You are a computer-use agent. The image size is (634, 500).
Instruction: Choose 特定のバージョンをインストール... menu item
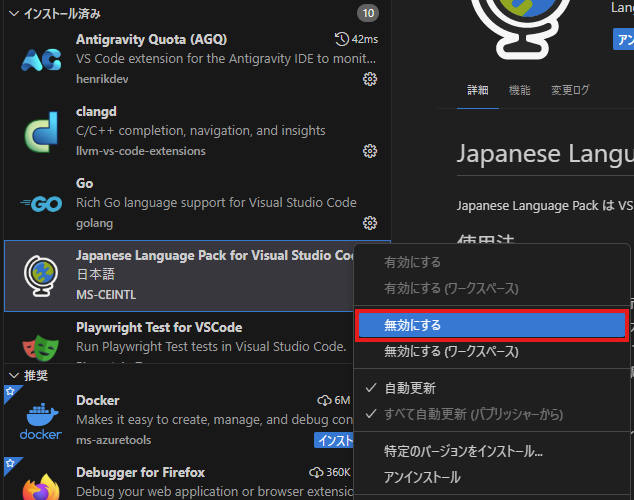click(x=492, y=451)
